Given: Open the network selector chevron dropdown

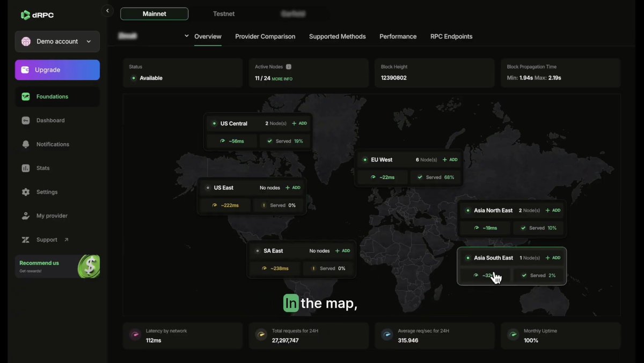Looking at the screenshot, I should tap(185, 36).
